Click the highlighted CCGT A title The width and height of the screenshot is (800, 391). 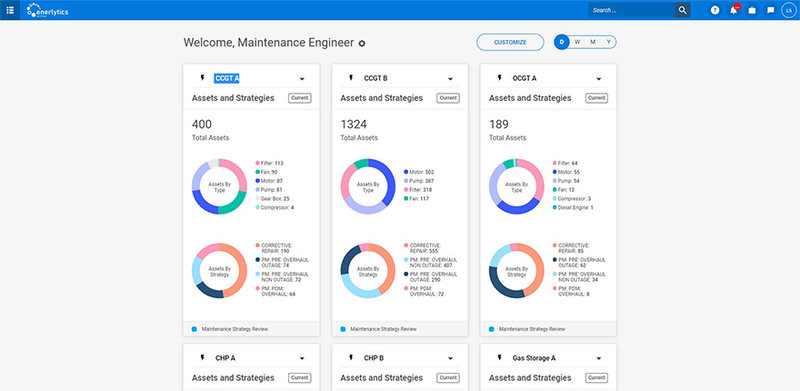(x=227, y=79)
